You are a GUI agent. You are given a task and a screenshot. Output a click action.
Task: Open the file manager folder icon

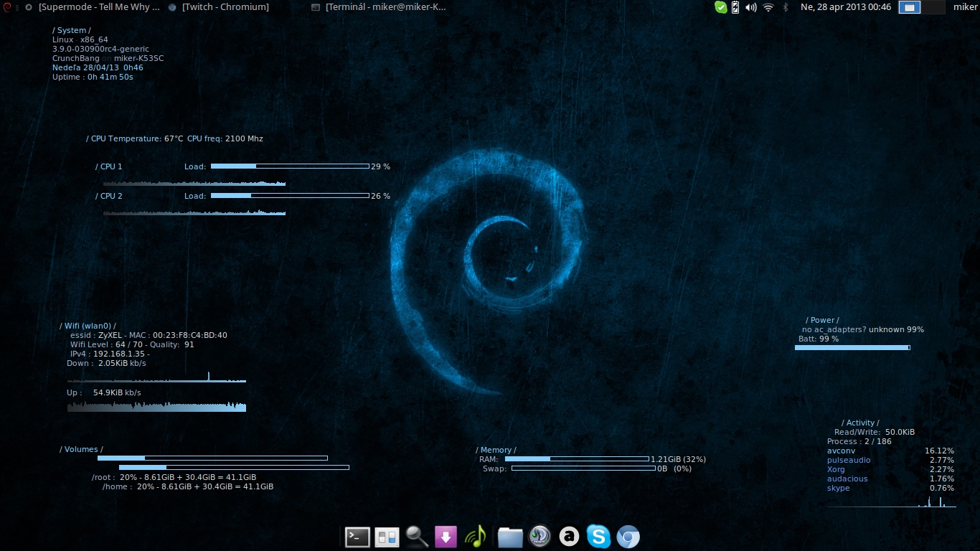(510, 537)
